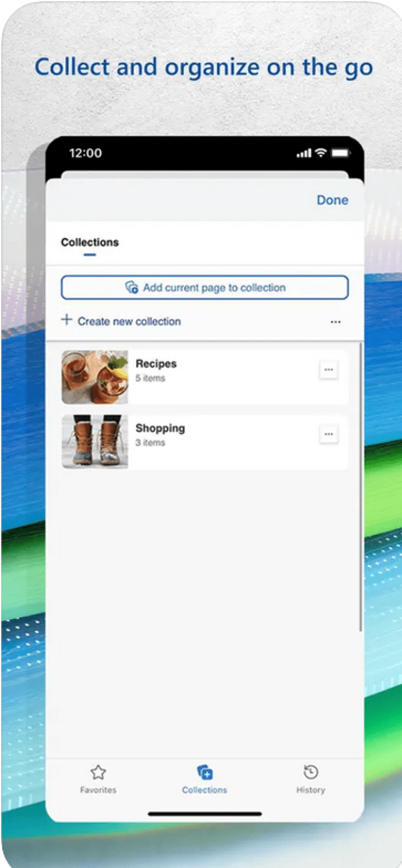This screenshot has height=868, width=402.
Task: Click the collections list scrollbar
Action: (361, 487)
